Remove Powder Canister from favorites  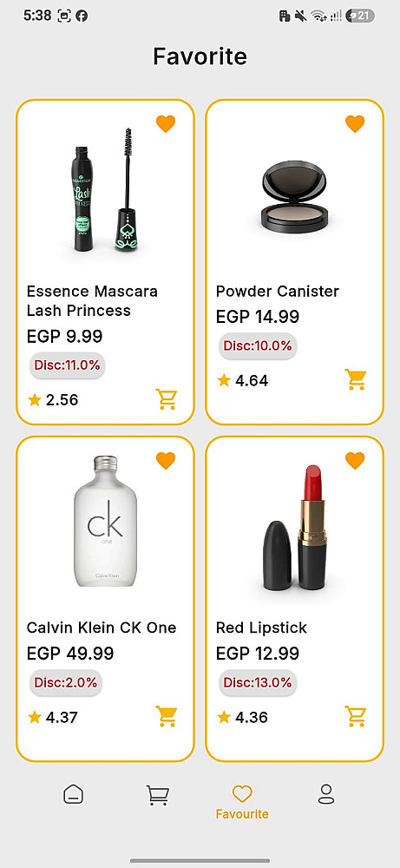tap(355, 123)
